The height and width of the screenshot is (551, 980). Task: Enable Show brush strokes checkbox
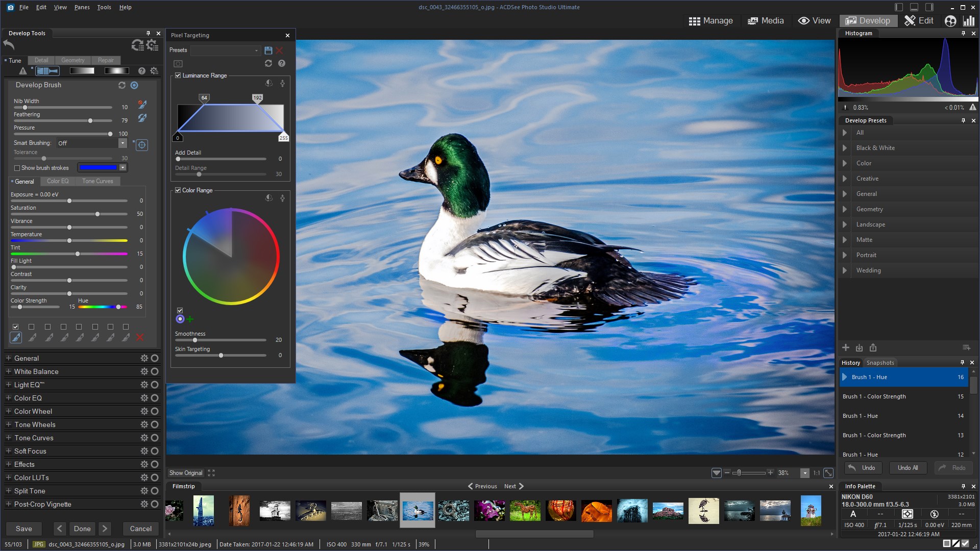point(17,168)
